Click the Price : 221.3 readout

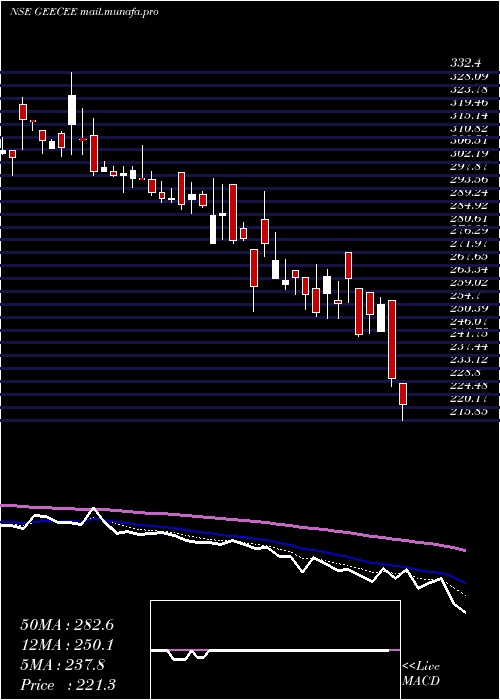point(68,685)
